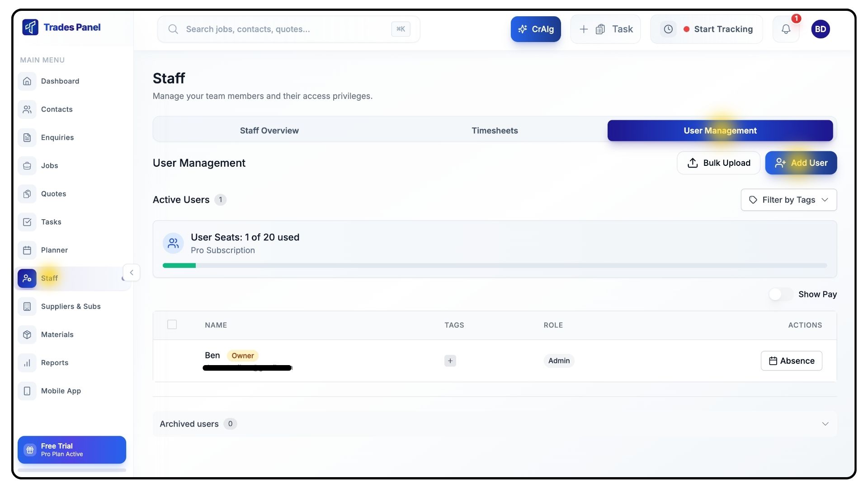Click the Bulk Upload button
Screen dimensions: 868x488
718,163
